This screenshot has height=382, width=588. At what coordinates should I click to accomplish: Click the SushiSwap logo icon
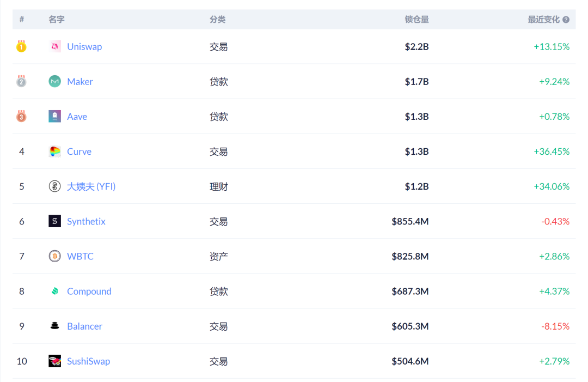coord(55,361)
